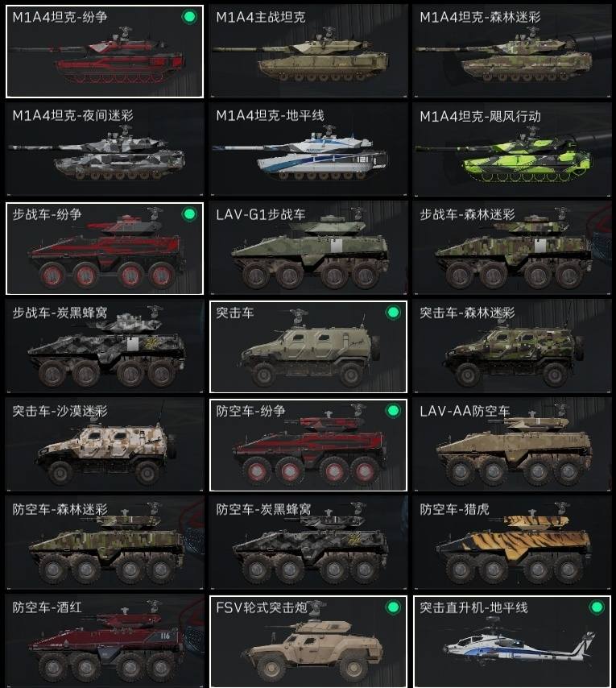Select the FSV轮式突击炮 vehicle card

pyautogui.click(x=308, y=641)
